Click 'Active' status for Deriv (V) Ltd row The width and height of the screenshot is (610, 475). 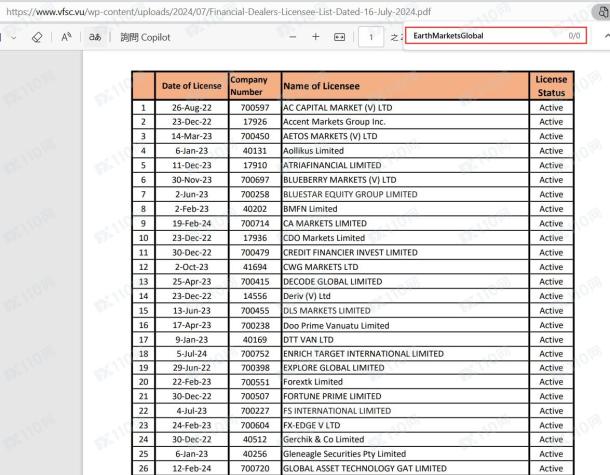(551, 296)
